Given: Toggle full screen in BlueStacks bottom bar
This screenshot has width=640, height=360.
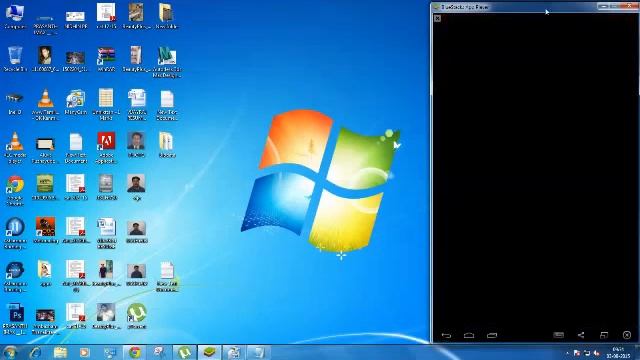Looking at the screenshot, I should click(x=604, y=335).
